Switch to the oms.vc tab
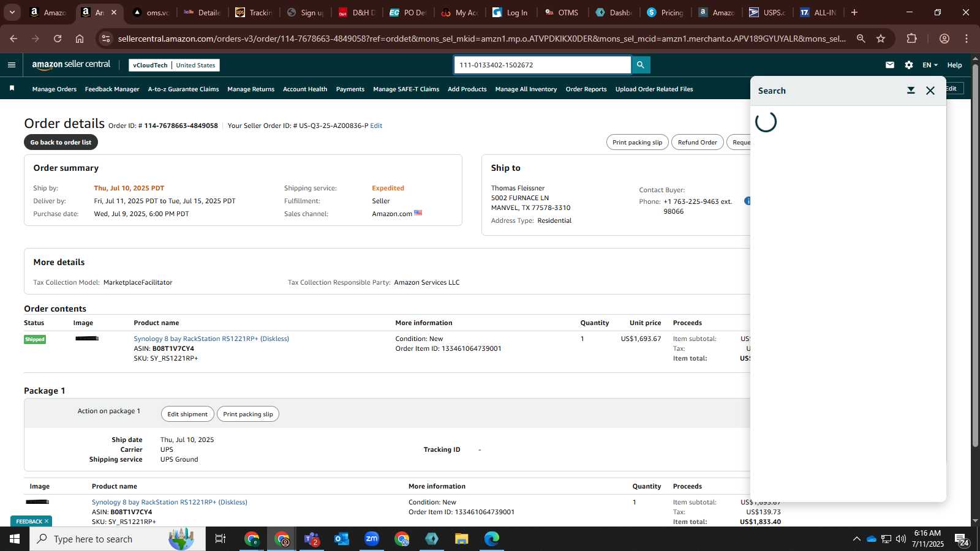This screenshot has height=551, width=980. 151,12
